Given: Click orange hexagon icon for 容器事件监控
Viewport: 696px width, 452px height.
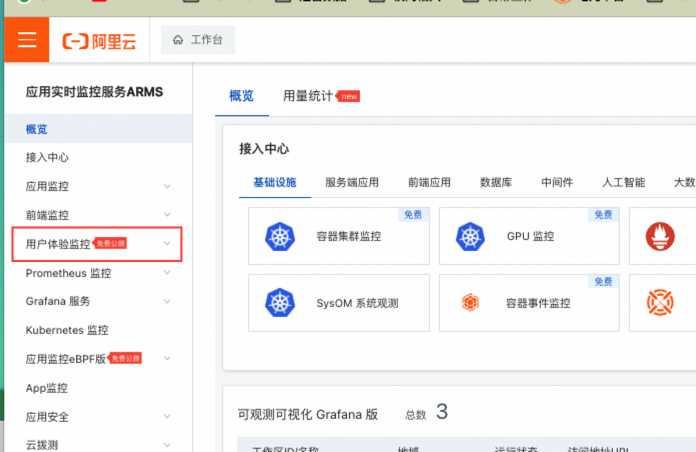Looking at the screenshot, I should click(471, 303).
